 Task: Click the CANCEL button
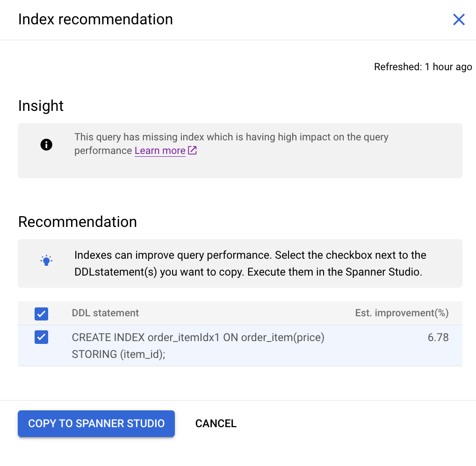click(x=216, y=423)
